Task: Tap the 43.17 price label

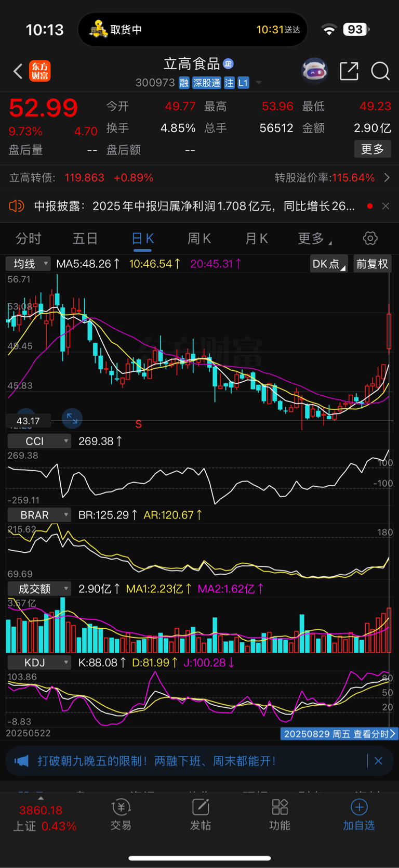Action: click(28, 421)
